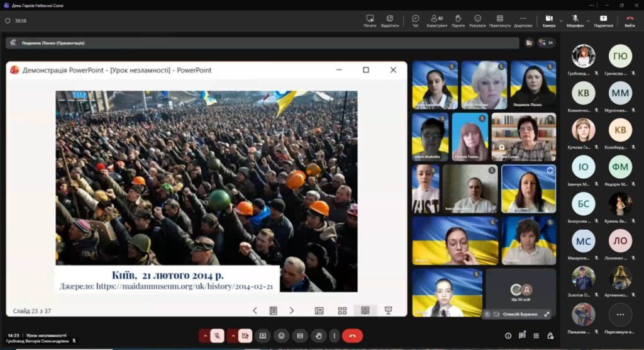Open the Chat panel in Teams toolbar
644x350 pixels.
(416, 20)
